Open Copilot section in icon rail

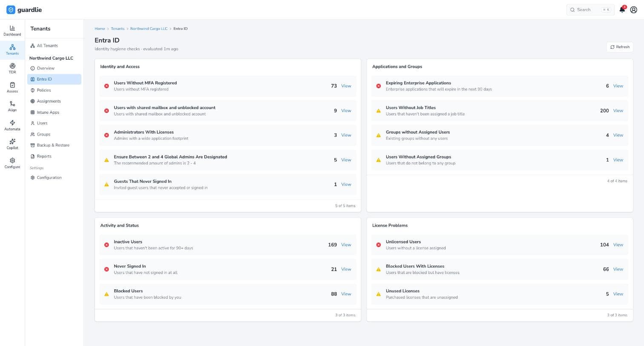[12, 144]
